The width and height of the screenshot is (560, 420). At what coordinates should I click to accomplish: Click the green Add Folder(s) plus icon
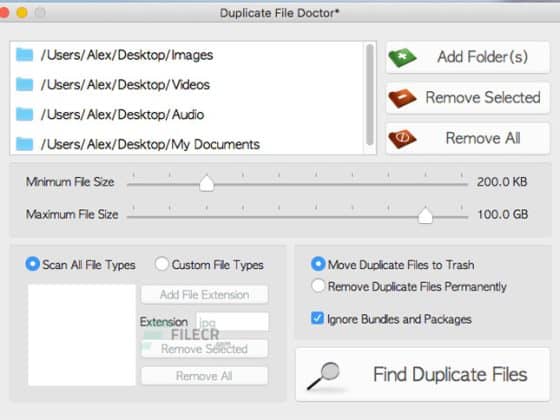coord(402,58)
